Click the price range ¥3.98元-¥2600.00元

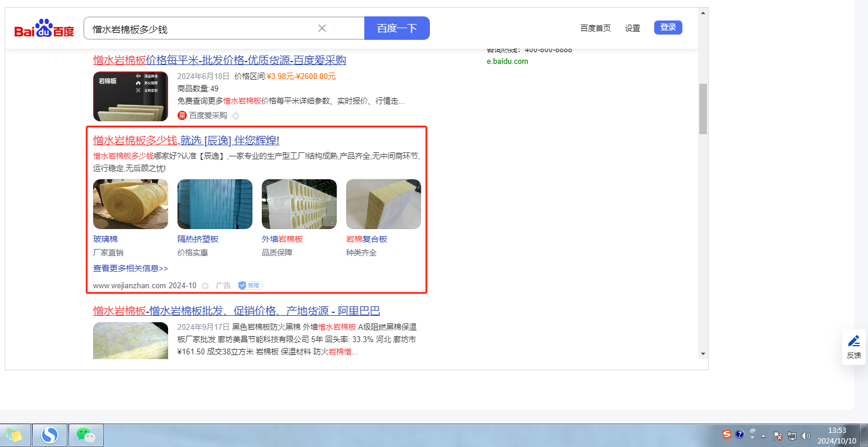click(x=302, y=76)
